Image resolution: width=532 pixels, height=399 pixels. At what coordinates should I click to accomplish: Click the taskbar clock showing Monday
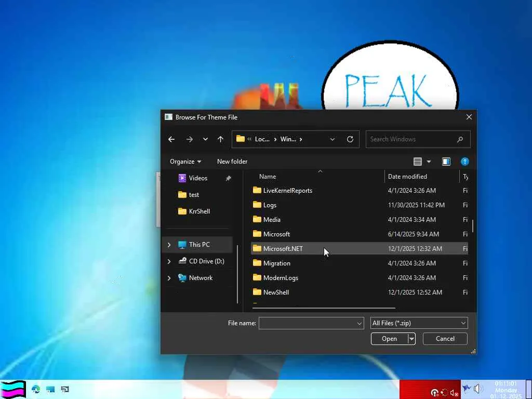coord(506,390)
